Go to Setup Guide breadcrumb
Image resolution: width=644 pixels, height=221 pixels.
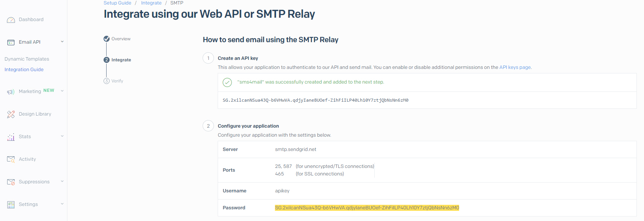(118, 3)
